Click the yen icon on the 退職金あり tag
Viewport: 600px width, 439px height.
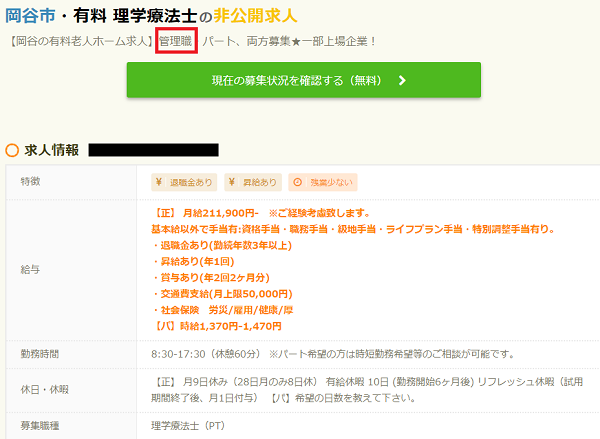159,182
